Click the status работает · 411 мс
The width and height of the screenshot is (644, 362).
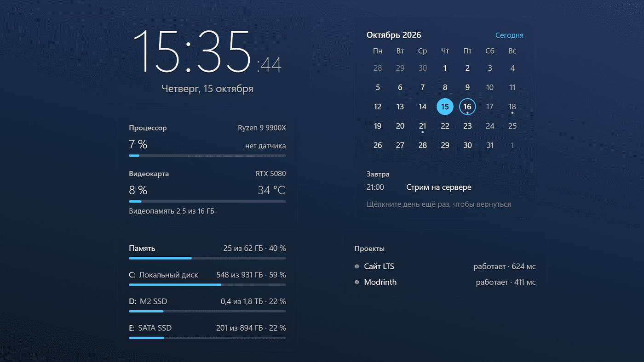tap(506, 282)
